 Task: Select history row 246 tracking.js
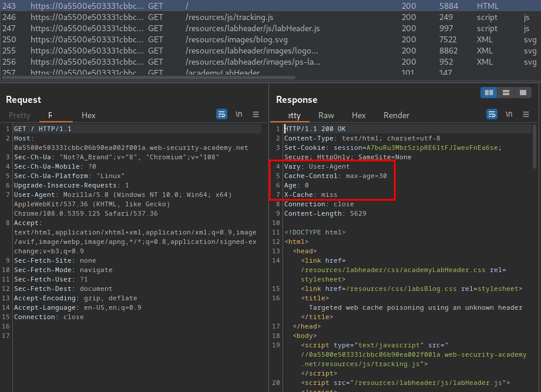(270, 17)
